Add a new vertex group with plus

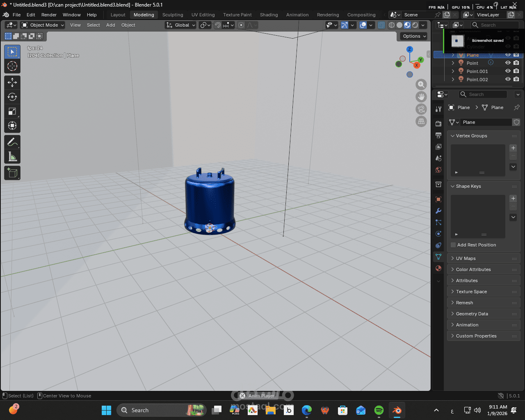click(513, 148)
